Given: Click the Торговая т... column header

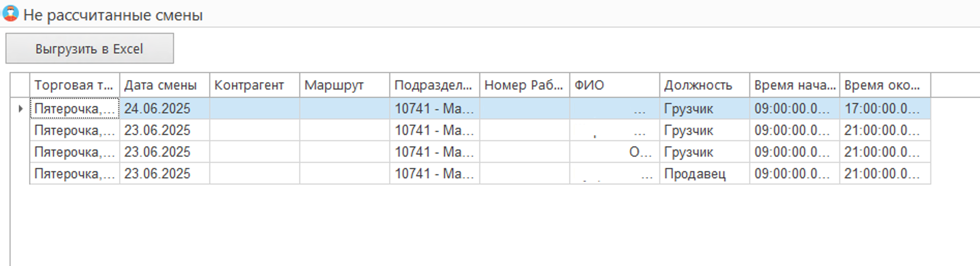Looking at the screenshot, I should 75,85.
